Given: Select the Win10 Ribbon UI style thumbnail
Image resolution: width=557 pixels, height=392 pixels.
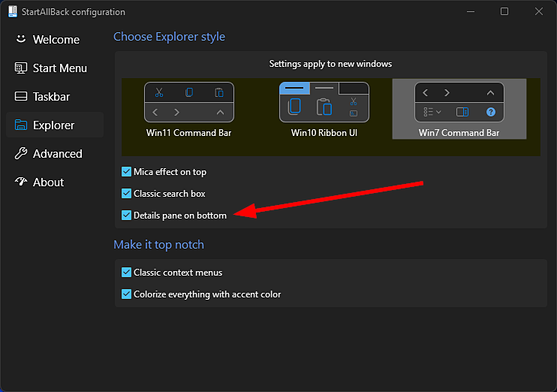Looking at the screenshot, I should [x=324, y=109].
